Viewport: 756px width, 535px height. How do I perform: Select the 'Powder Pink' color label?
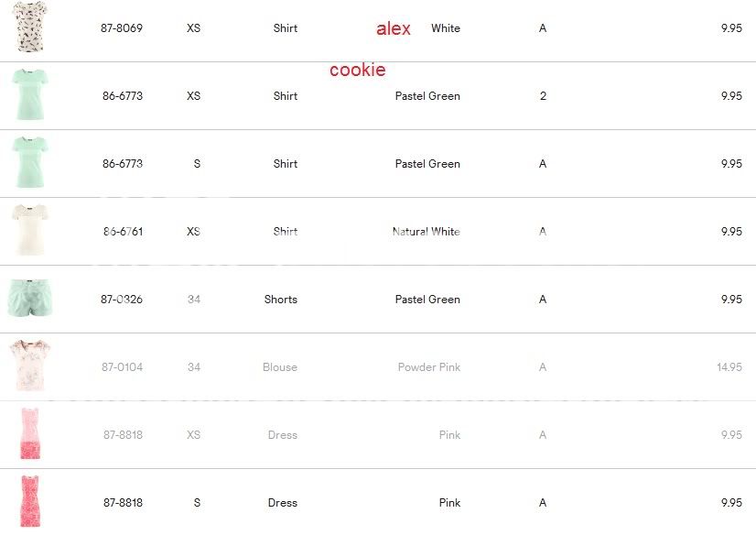click(x=428, y=367)
